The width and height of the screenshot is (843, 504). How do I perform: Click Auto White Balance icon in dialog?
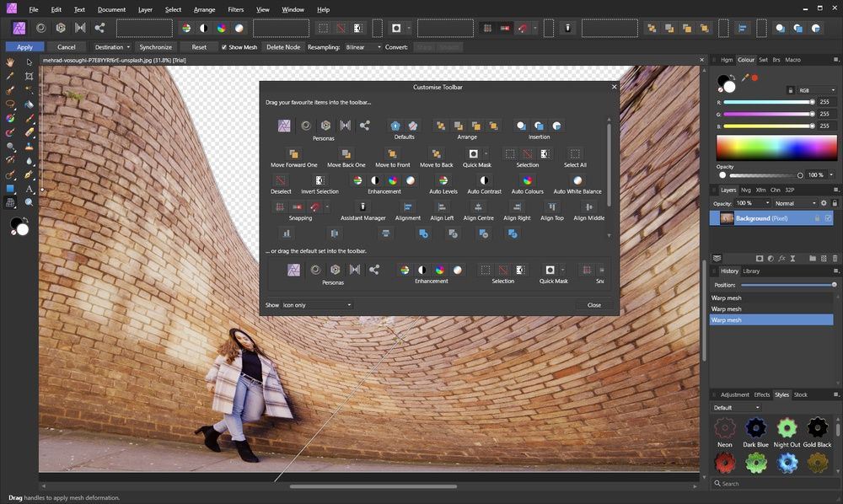pos(577,180)
